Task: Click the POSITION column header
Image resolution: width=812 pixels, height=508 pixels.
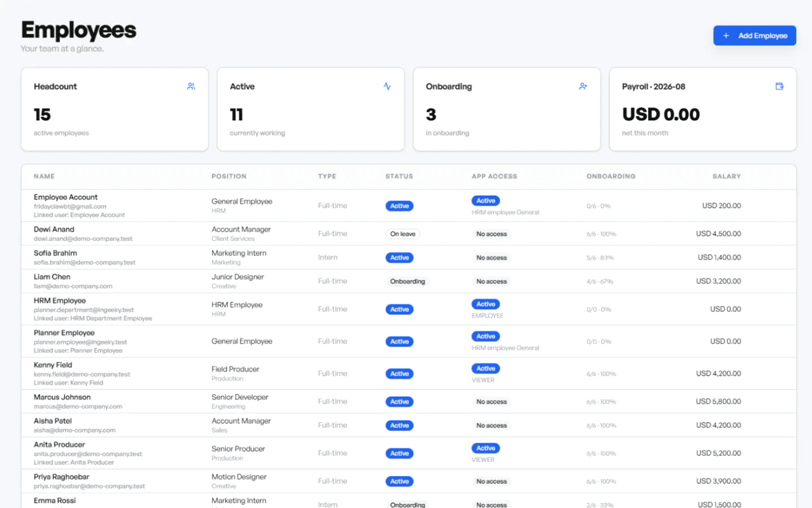Action: tap(229, 176)
